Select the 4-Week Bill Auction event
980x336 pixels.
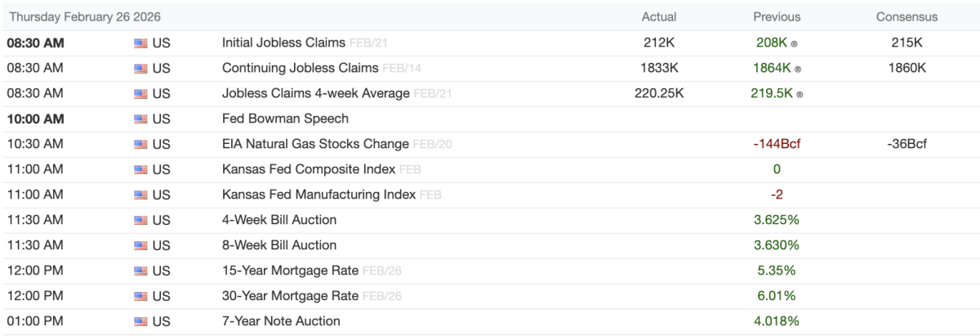click(x=279, y=220)
